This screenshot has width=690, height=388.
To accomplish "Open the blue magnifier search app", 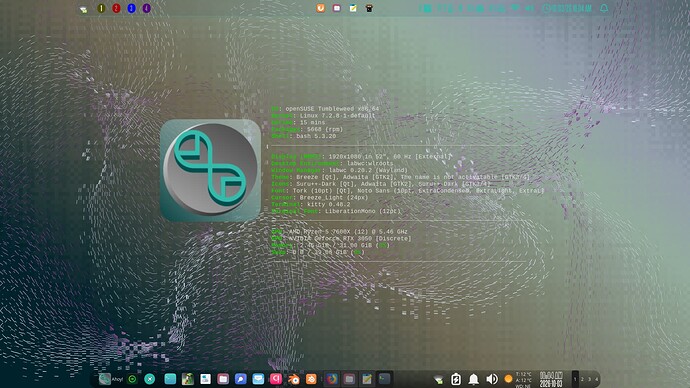I will 241,379.
